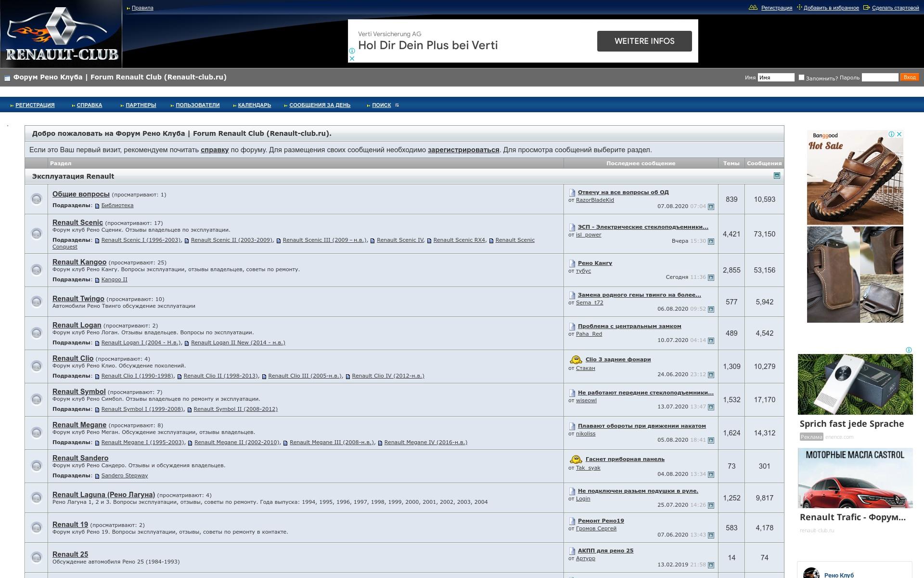The height and width of the screenshot is (578, 924).
Task: Click forum status icon beside Renault Twingo
Action: [36, 302]
